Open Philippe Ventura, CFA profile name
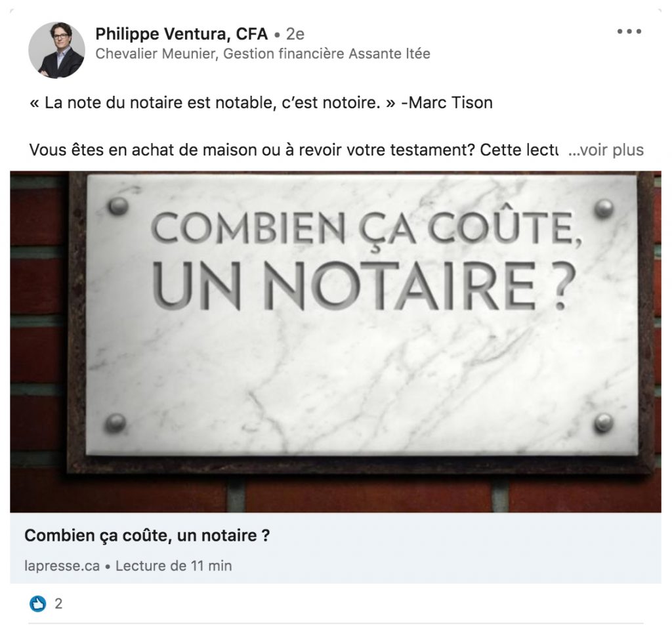This screenshot has width=672, height=634. pos(181,34)
